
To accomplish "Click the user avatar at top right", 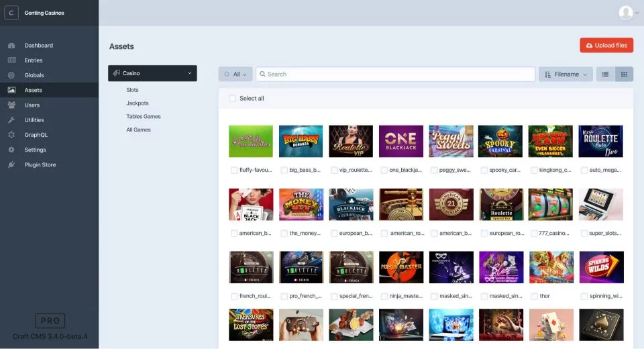I will click(x=625, y=13).
